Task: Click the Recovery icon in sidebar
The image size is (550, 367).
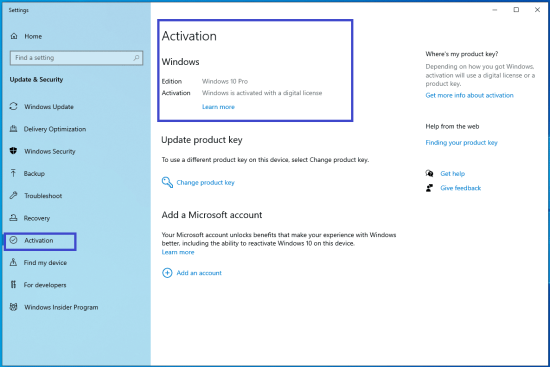Action: pos(13,218)
